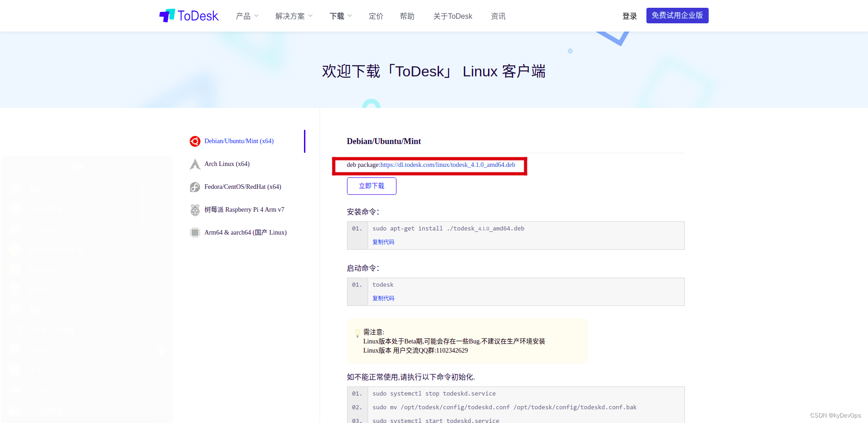Click the sudo systemctl stop todeskd.service line
The width and height of the screenshot is (868, 423).
pos(434,394)
